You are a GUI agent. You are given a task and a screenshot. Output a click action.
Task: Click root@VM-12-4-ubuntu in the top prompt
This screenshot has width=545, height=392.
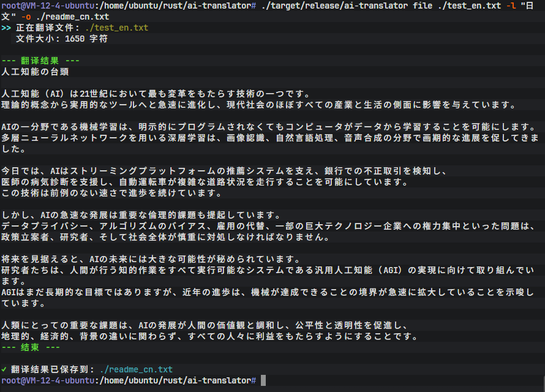point(48,6)
